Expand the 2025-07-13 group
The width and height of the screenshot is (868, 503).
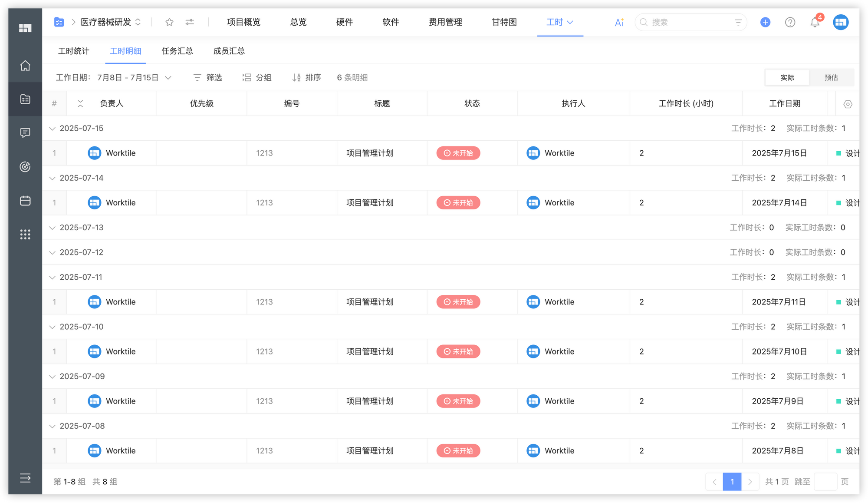52,228
